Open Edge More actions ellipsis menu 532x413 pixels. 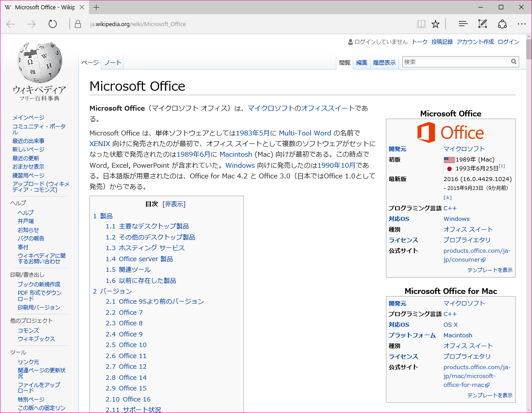coord(521,24)
